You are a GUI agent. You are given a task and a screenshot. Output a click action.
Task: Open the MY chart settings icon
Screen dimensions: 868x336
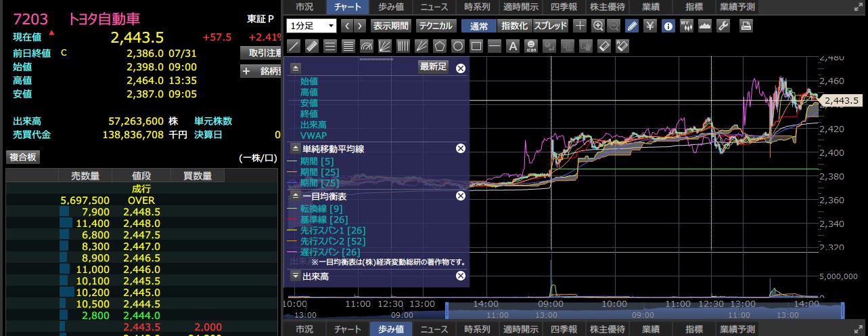pyautogui.click(x=687, y=26)
